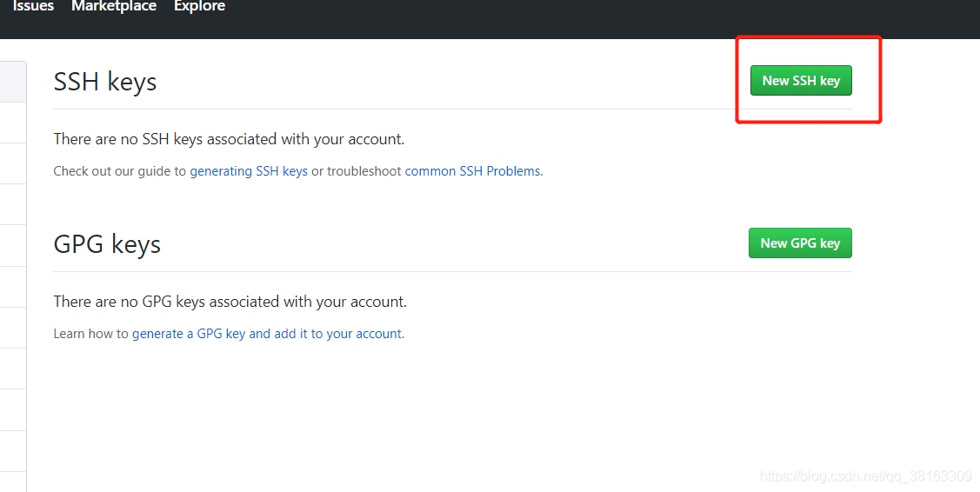The image size is (980, 492).
Task: Click the no GPG keys associated message
Action: (230, 302)
